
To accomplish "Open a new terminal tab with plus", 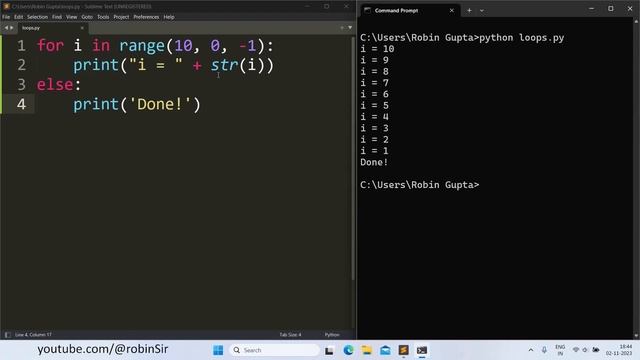I will pyautogui.click(x=469, y=11).
